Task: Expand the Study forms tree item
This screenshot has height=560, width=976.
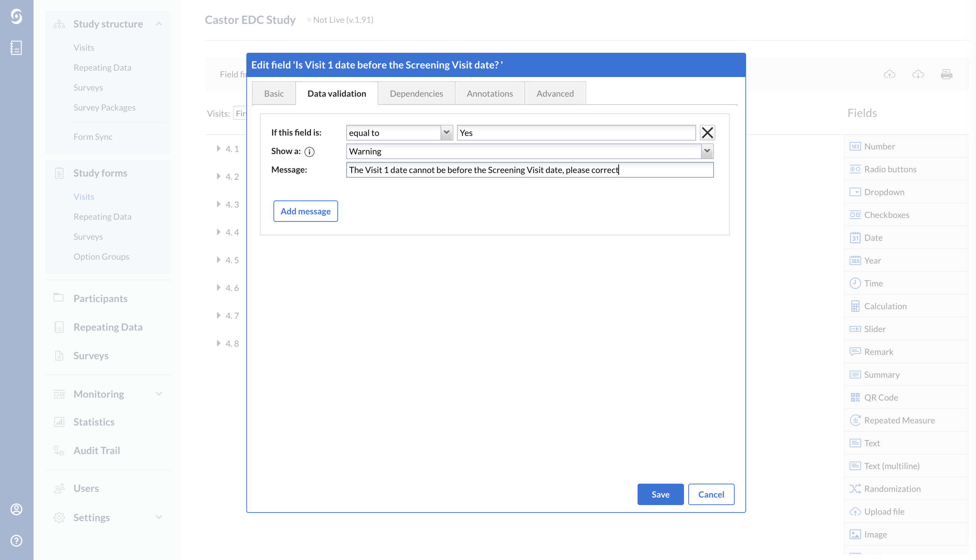Action: [100, 173]
